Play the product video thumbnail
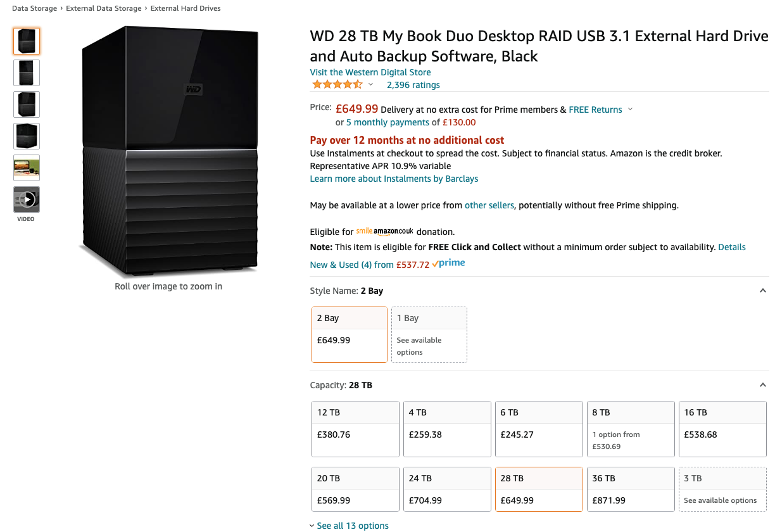This screenshot has height=532, width=775. [x=27, y=199]
